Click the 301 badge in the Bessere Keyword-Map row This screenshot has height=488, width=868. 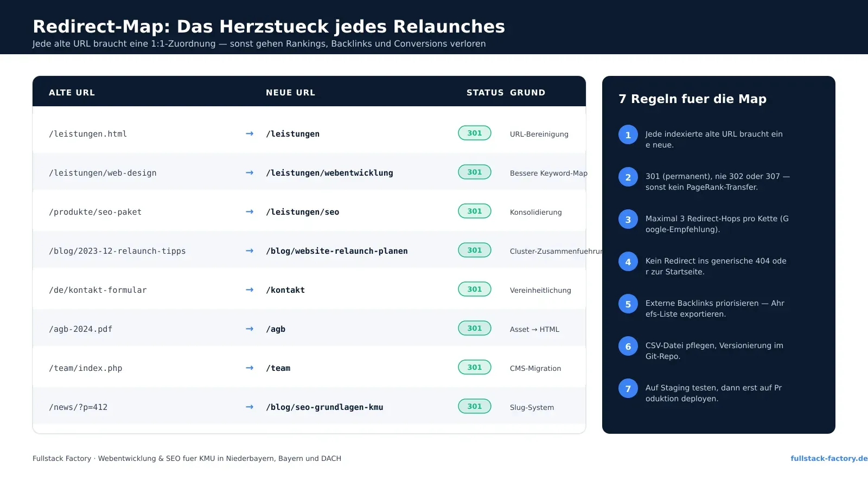click(475, 172)
